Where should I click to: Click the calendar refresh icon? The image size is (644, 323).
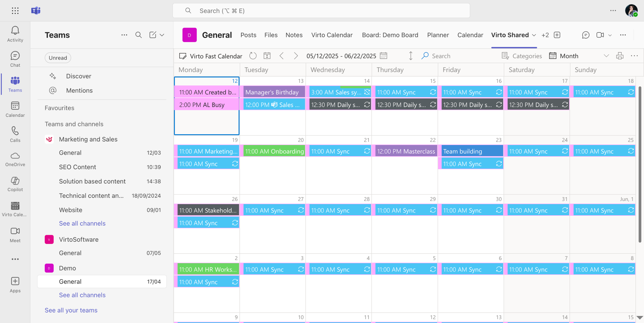(253, 56)
